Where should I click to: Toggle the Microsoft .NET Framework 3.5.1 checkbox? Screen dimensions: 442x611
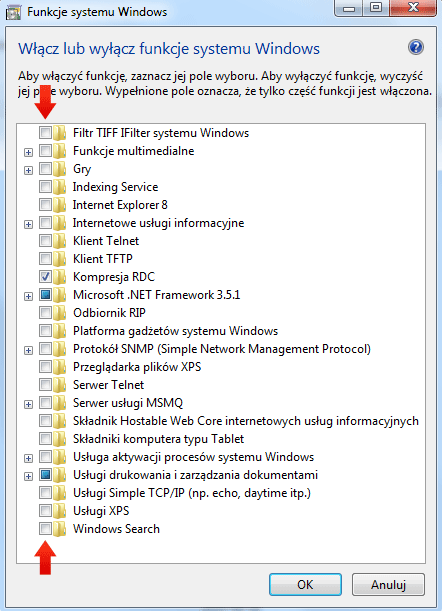point(45,295)
